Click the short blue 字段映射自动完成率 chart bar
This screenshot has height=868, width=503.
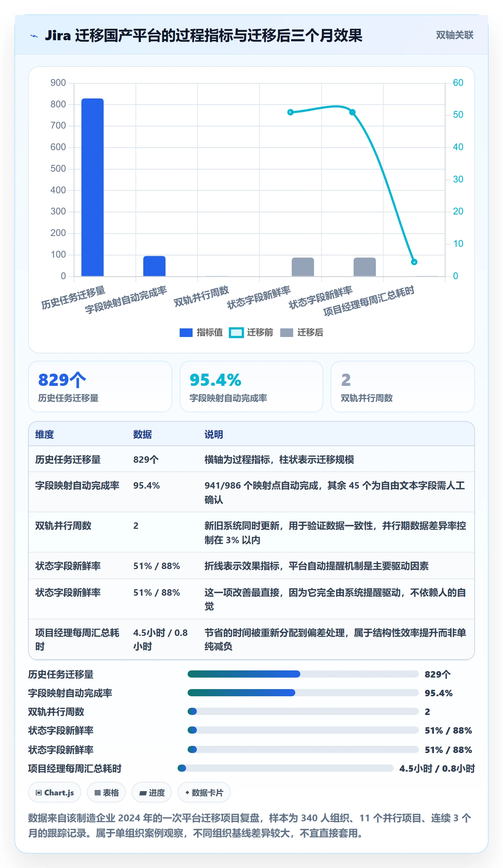[x=154, y=266]
